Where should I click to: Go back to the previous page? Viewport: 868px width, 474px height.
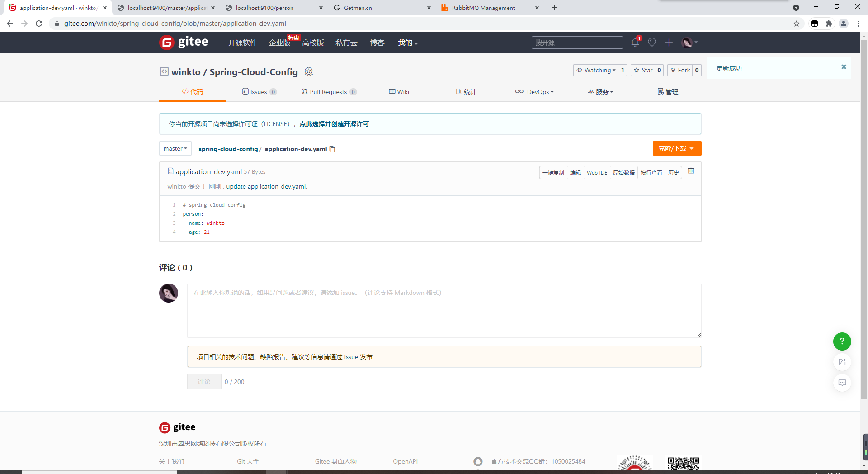[10, 24]
